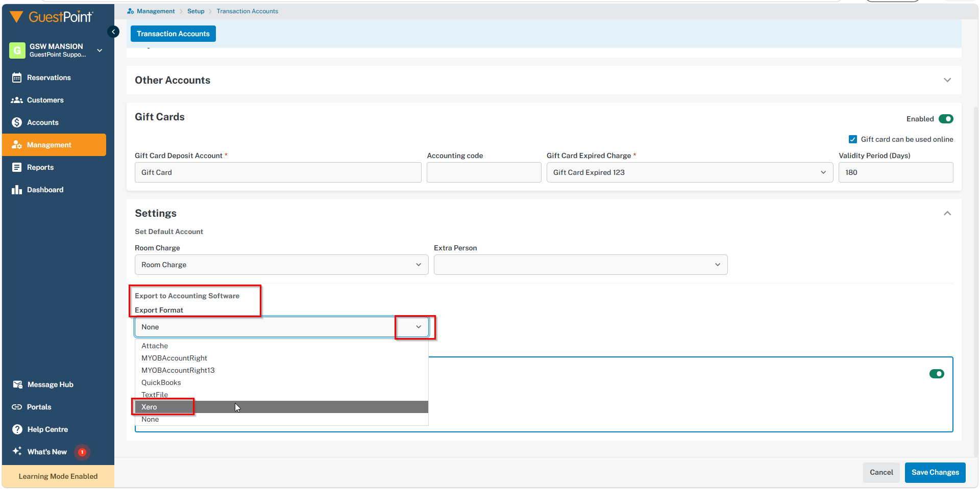Image resolution: width=980 pixels, height=489 pixels.
Task: Turn off the toggle below export format
Action: point(936,374)
